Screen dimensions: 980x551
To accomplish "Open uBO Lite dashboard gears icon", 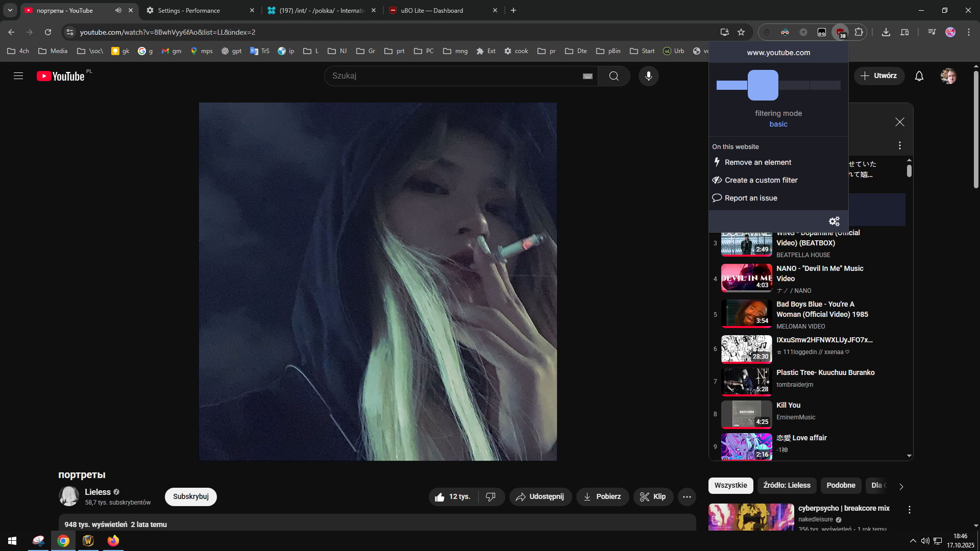I will click(x=834, y=221).
